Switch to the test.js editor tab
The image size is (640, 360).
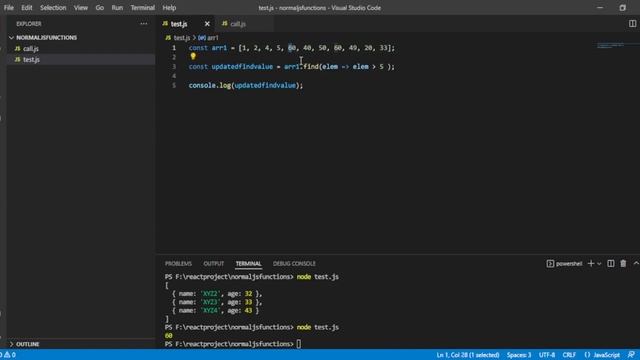point(179,24)
